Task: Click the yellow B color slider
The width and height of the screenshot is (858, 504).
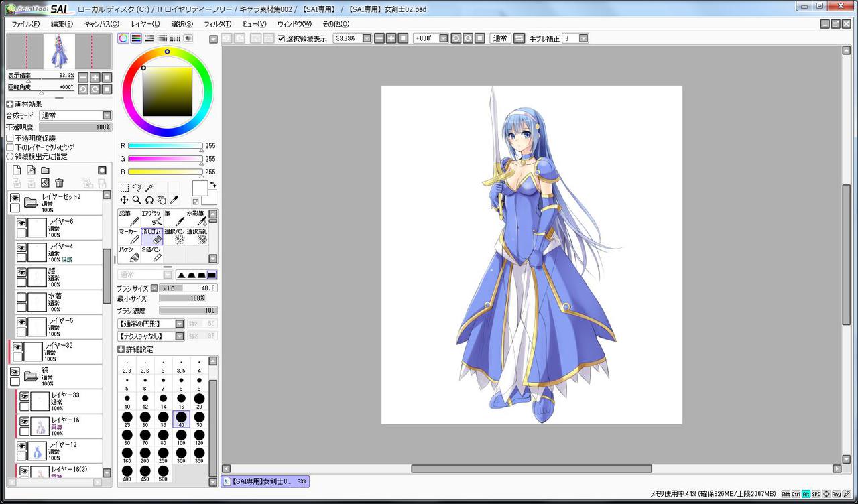Action: (165, 172)
